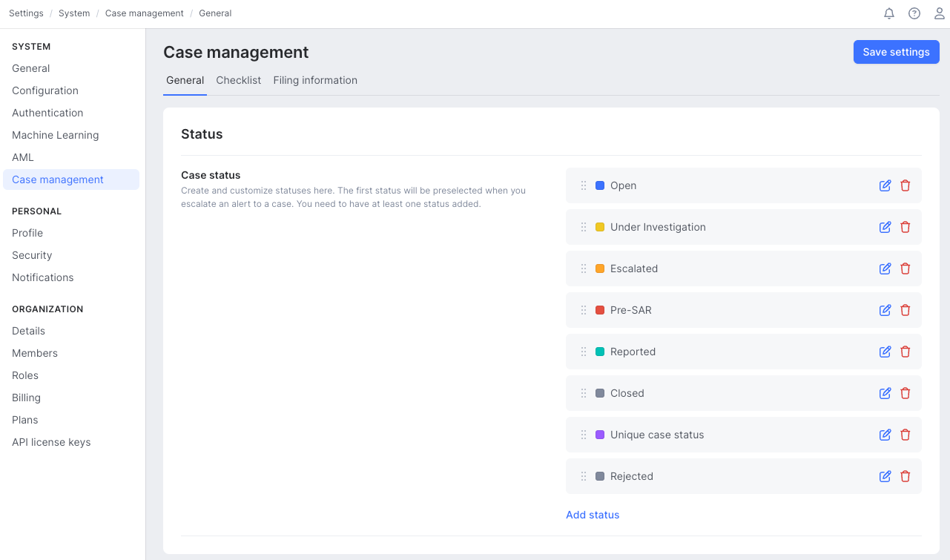Delete the Under Investigation status
950x560 pixels.
pos(905,227)
